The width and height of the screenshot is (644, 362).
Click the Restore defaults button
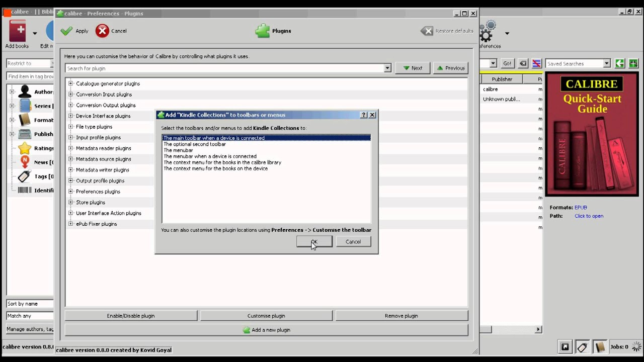(447, 31)
